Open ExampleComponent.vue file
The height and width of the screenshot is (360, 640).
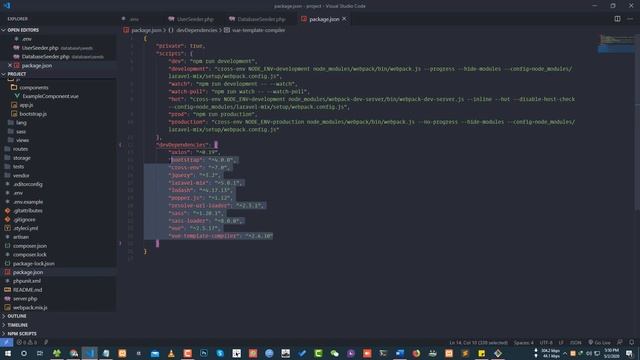50,96
